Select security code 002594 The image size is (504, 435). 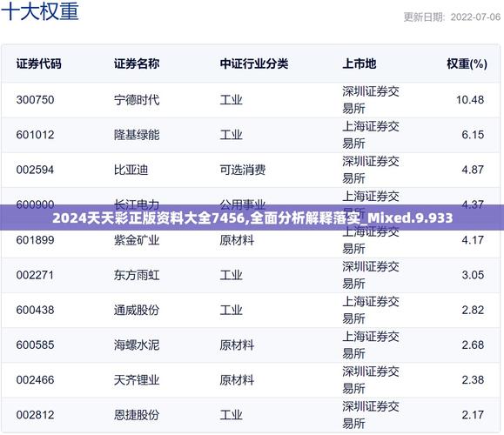(x=35, y=170)
